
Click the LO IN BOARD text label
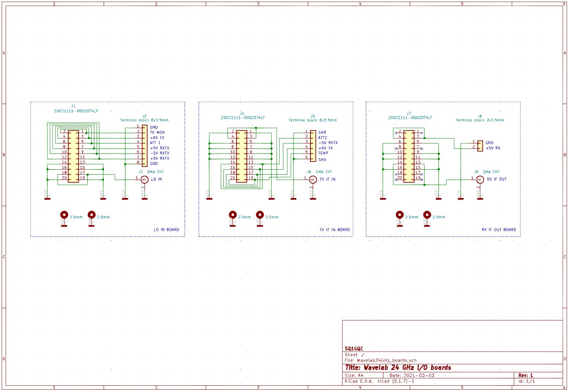click(x=166, y=230)
